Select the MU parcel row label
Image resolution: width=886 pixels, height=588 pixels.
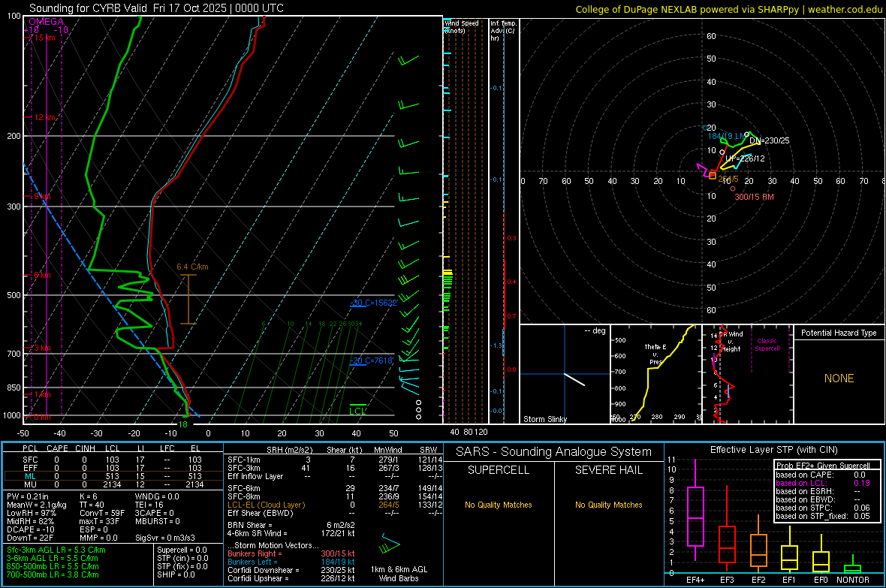tap(30, 484)
